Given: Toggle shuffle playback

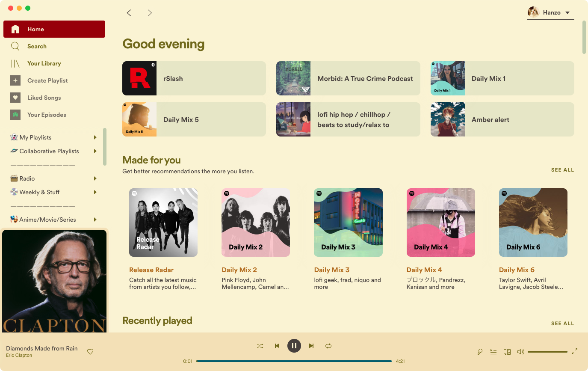Looking at the screenshot, I should tap(260, 346).
